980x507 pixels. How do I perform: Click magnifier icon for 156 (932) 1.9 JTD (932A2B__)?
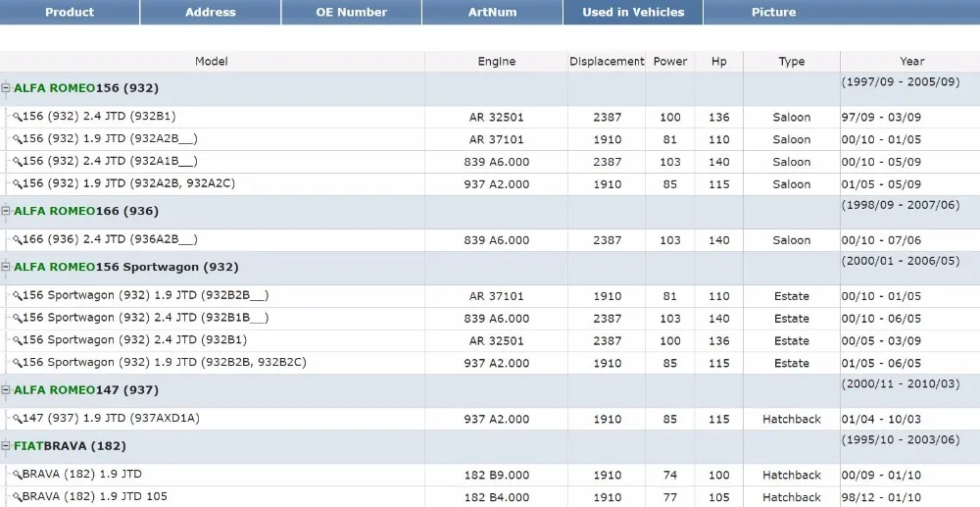[17, 139]
